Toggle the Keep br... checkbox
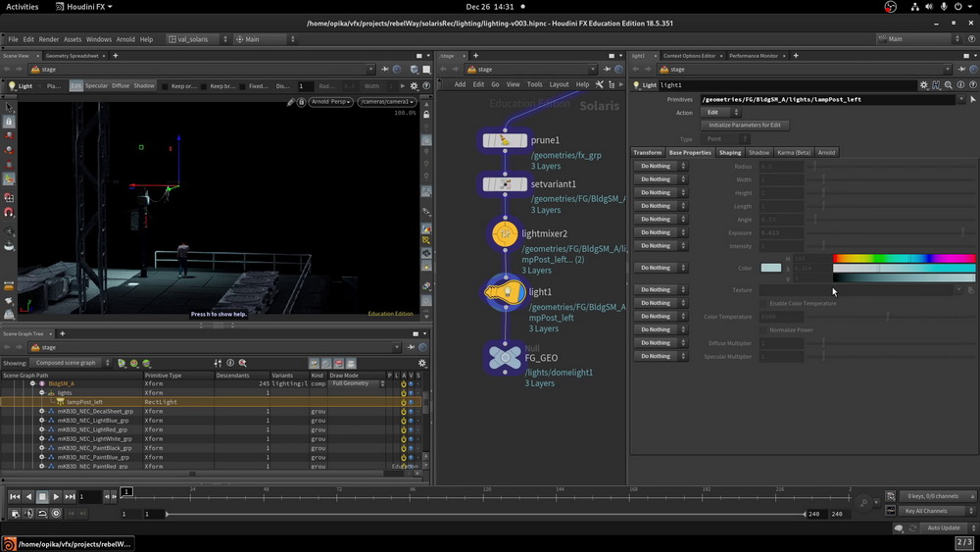Viewport: 980px width, 552px height. pos(204,86)
